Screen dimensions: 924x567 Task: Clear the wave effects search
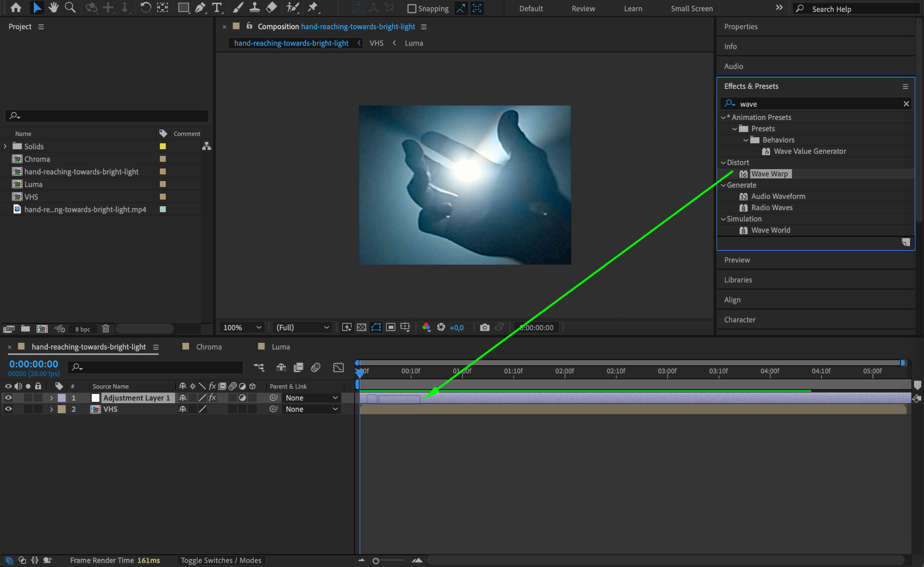click(906, 104)
